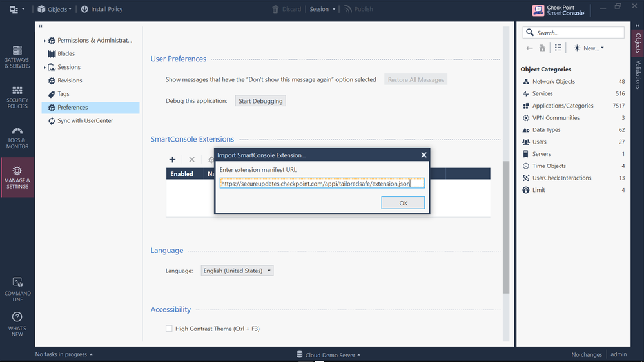Open the Language dropdown
This screenshot has height=362, width=644.
(x=237, y=271)
